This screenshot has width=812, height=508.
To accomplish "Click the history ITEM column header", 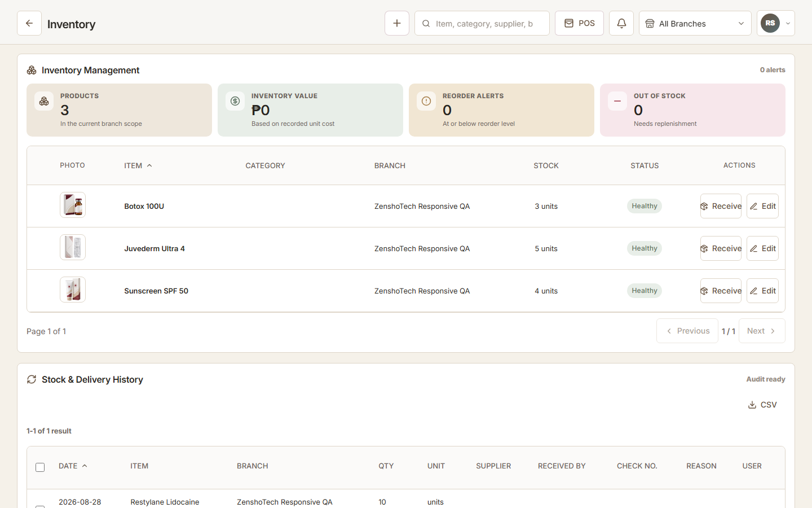I will (139, 466).
